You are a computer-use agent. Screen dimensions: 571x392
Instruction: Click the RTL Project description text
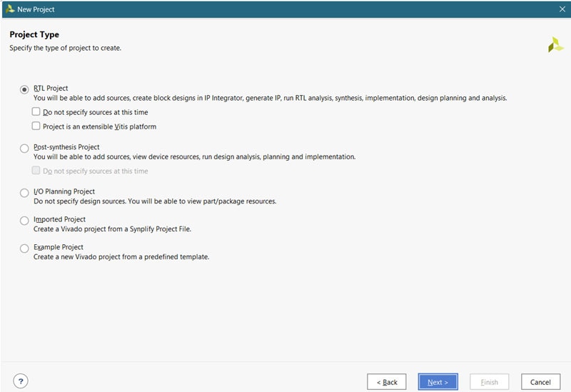click(x=270, y=98)
